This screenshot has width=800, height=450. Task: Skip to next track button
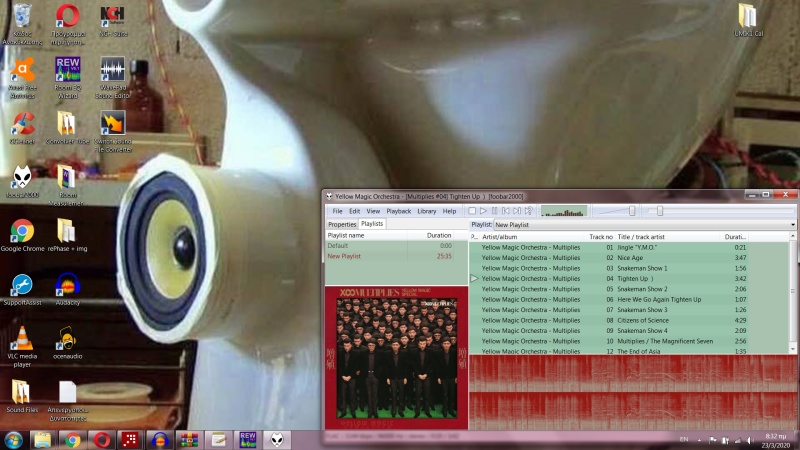tap(517, 211)
